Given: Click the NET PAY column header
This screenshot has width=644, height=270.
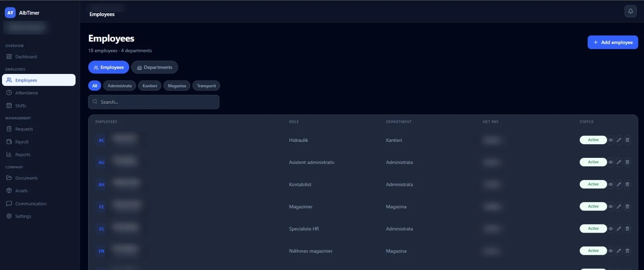Looking at the screenshot, I should (490, 122).
